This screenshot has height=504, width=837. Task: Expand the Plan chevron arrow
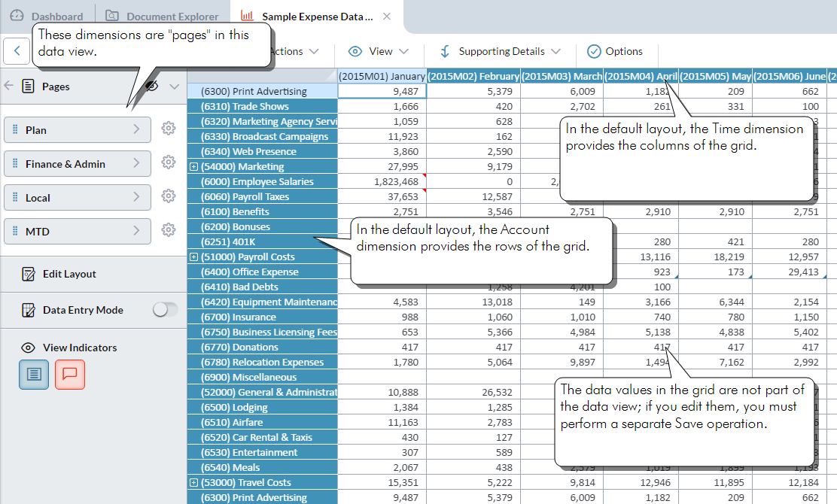click(x=137, y=129)
